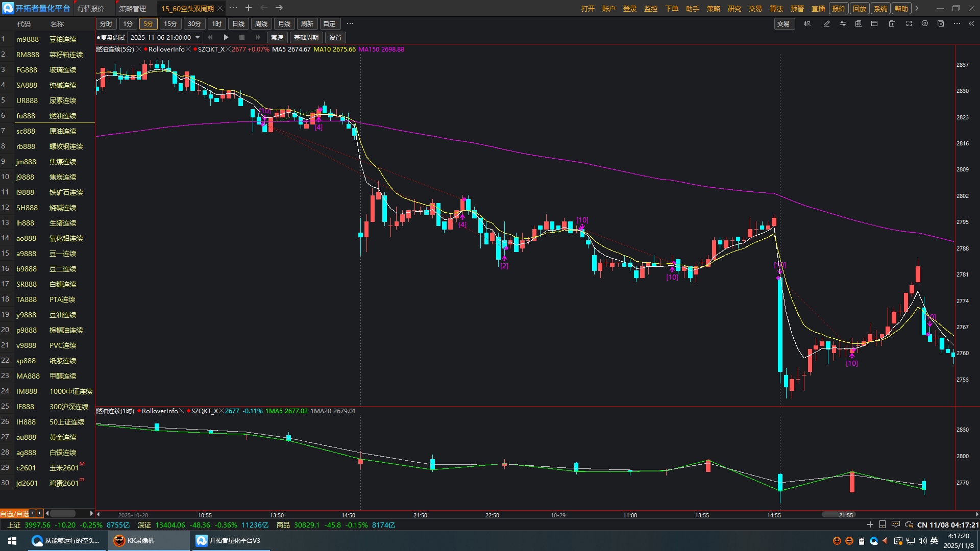The height and width of the screenshot is (551, 980).
Task: Expand the more tabs ellipsis menu
Action: pyautogui.click(x=233, y=8)
